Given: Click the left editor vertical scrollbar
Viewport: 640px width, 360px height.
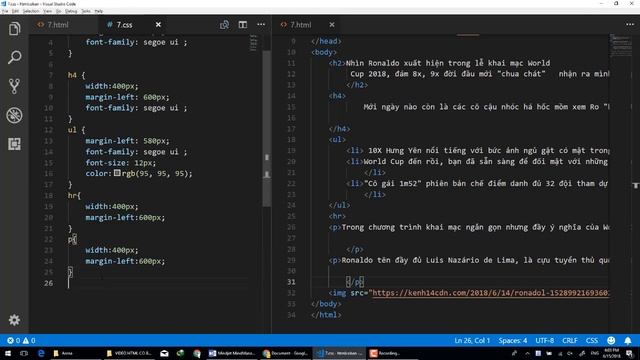Looking at the screenshot, I should (267, 129).
